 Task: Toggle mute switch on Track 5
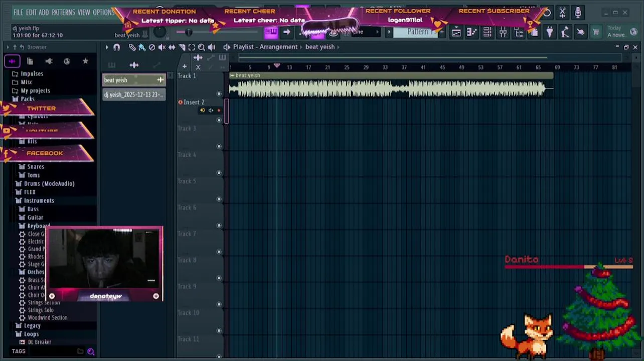(x=219, y=199)
